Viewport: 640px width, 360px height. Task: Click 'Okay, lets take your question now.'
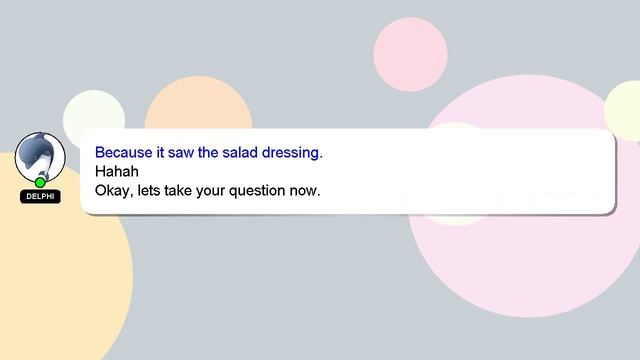(207, 191)
